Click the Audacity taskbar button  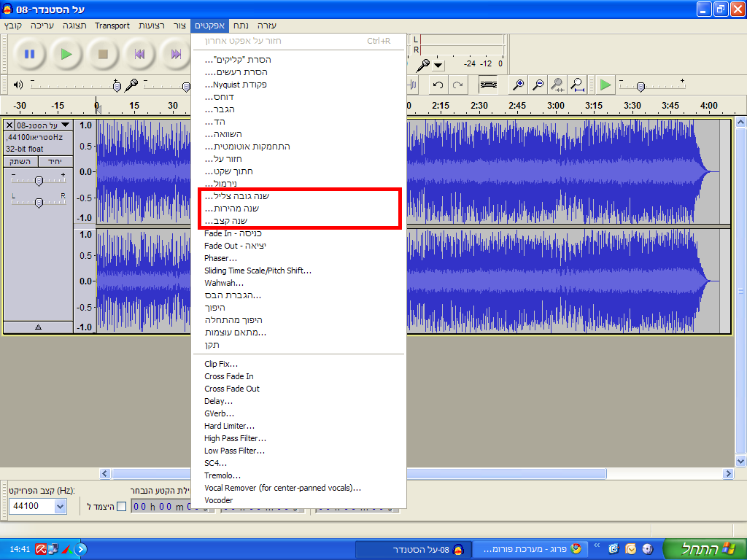414,550
